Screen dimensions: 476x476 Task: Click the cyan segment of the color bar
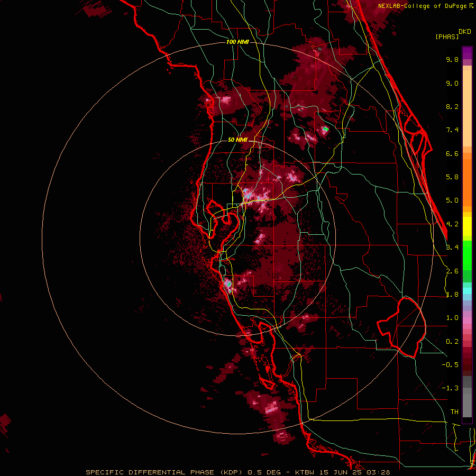tap(467, 291)
